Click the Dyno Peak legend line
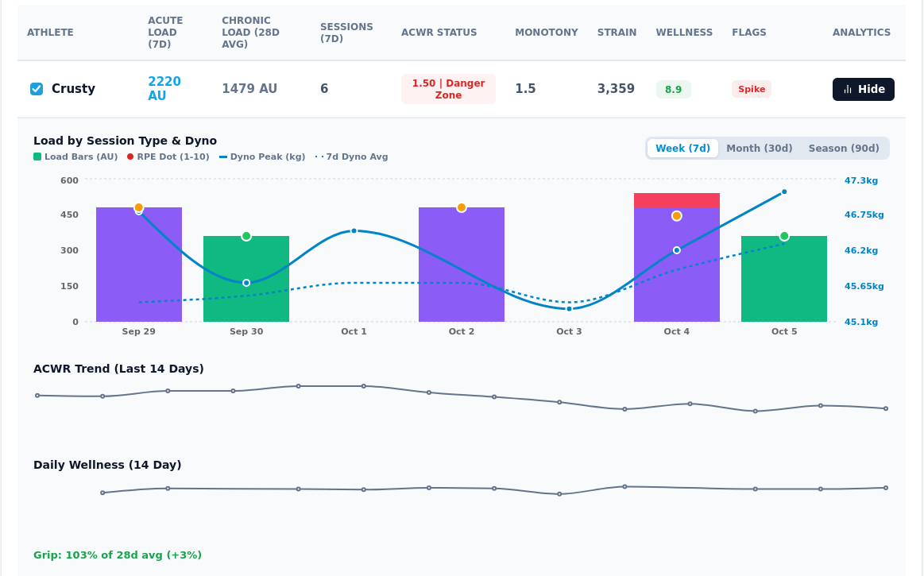This screenshot has width=924, height=576. pos(223,157)
